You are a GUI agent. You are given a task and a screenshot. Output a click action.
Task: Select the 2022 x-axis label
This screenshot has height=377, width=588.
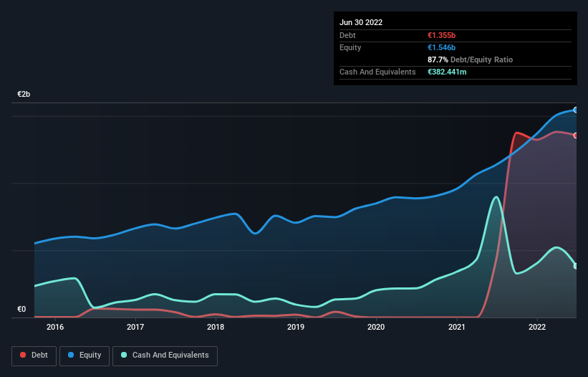[x=536, y=328]
